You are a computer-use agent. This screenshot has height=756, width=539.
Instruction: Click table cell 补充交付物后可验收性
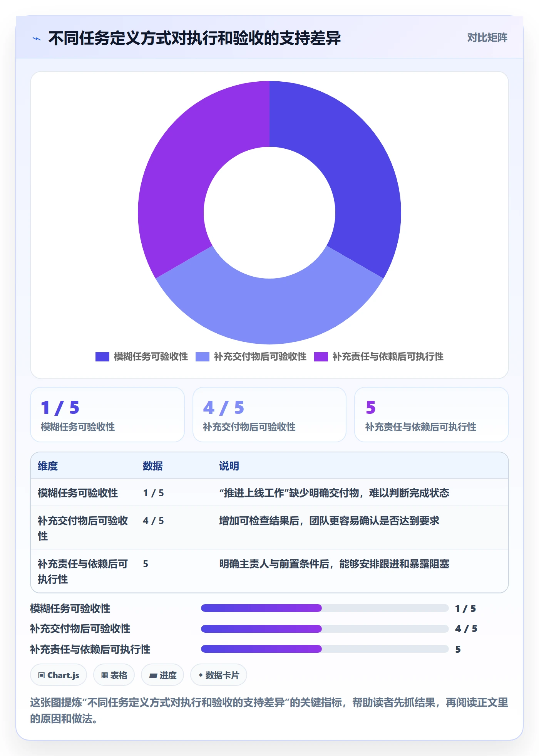tap(83, 528)
